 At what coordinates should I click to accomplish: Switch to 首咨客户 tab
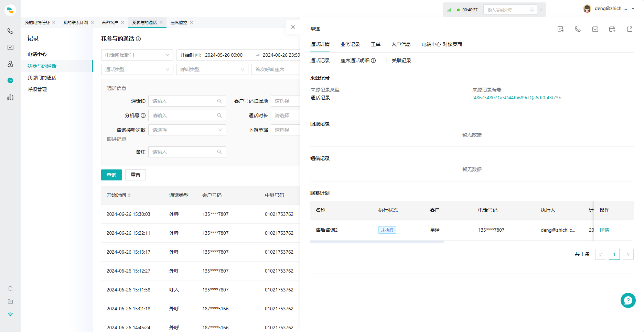110,23
